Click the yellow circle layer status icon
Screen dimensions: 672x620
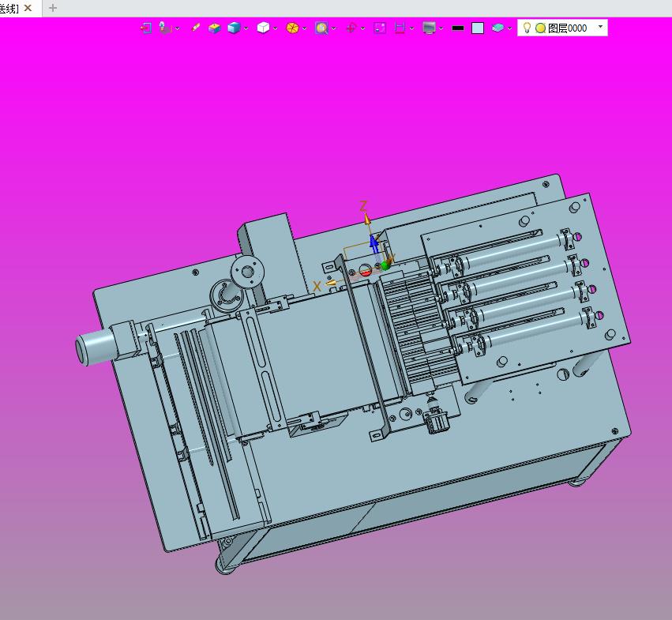coord(540,28)
